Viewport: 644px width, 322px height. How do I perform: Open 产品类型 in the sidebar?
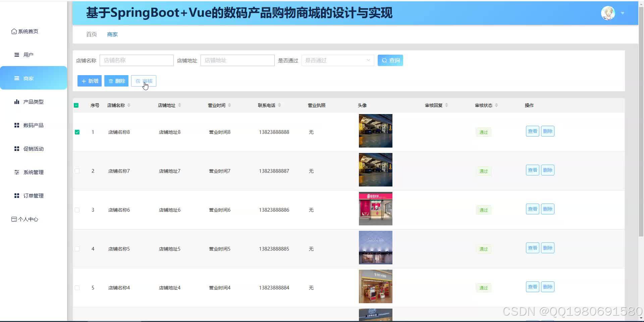[34, 102]
